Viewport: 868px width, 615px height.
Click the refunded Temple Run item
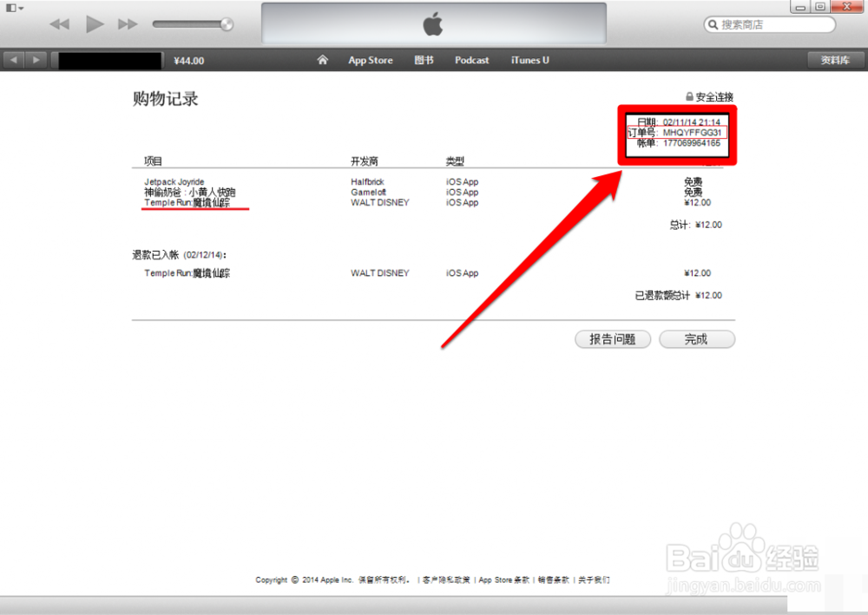point(187,273)
